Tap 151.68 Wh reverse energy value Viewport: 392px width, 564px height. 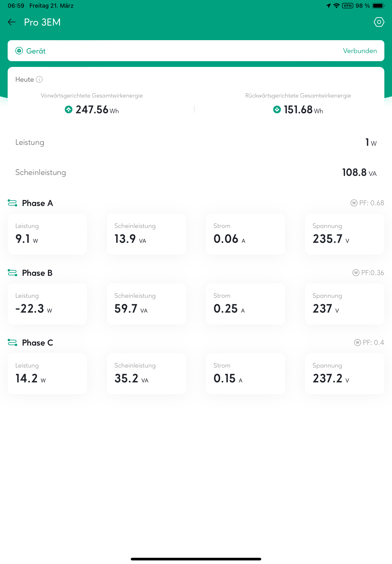pyautogui.click(x=303, y=109)
